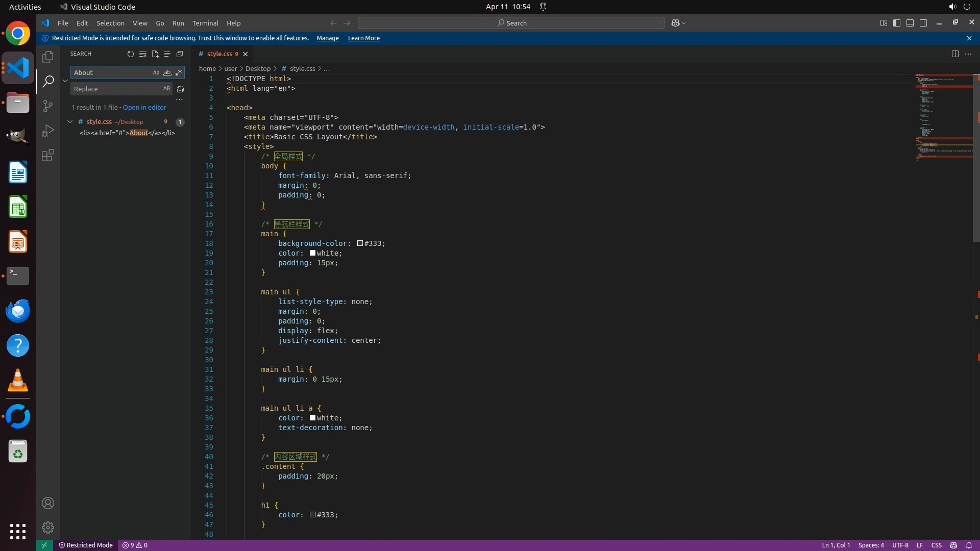This screenshot has width=980, height=551.
Task: Toggle Match Whole Word option
Action: tap(167, 73)
